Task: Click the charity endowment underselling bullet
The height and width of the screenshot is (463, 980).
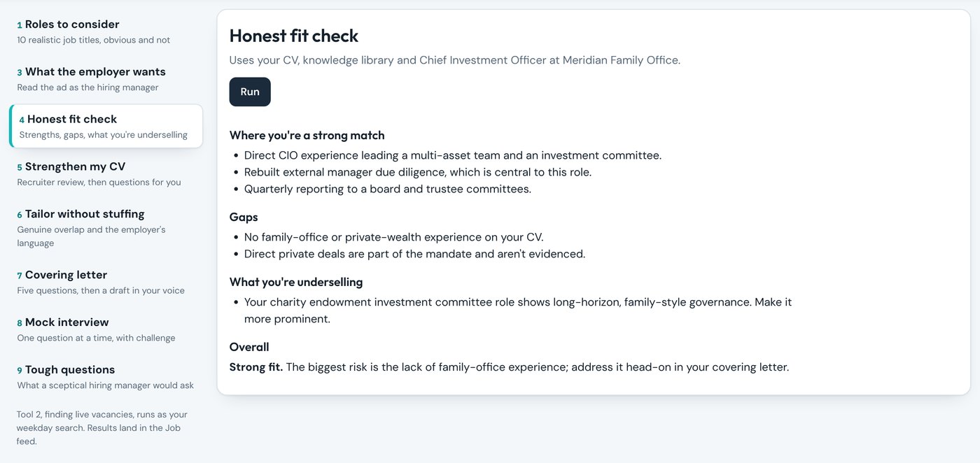Action: coord(518,311)
